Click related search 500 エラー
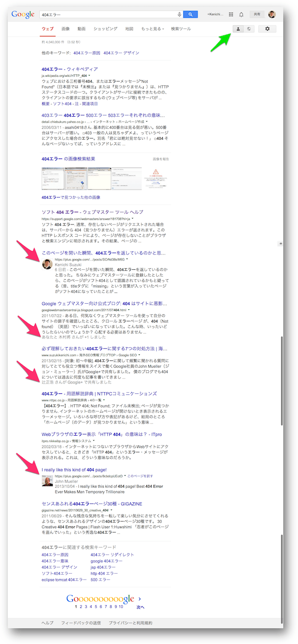The width and height of the screenshot is (298, 644). coord(101,580)
